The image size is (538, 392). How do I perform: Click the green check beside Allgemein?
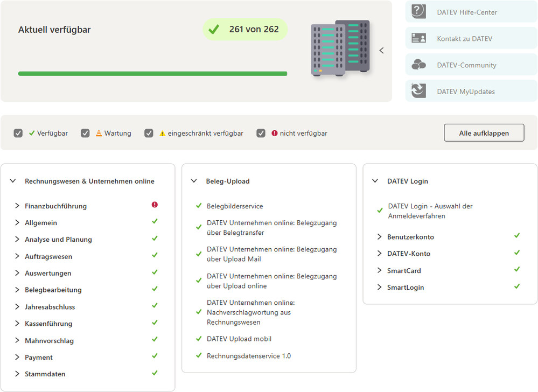[x=155, y=221]
